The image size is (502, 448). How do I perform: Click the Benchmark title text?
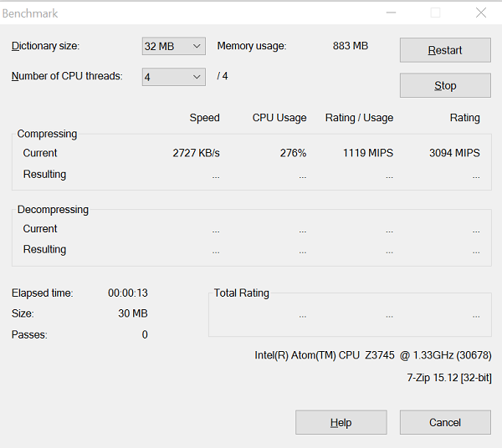click(30, 13)
